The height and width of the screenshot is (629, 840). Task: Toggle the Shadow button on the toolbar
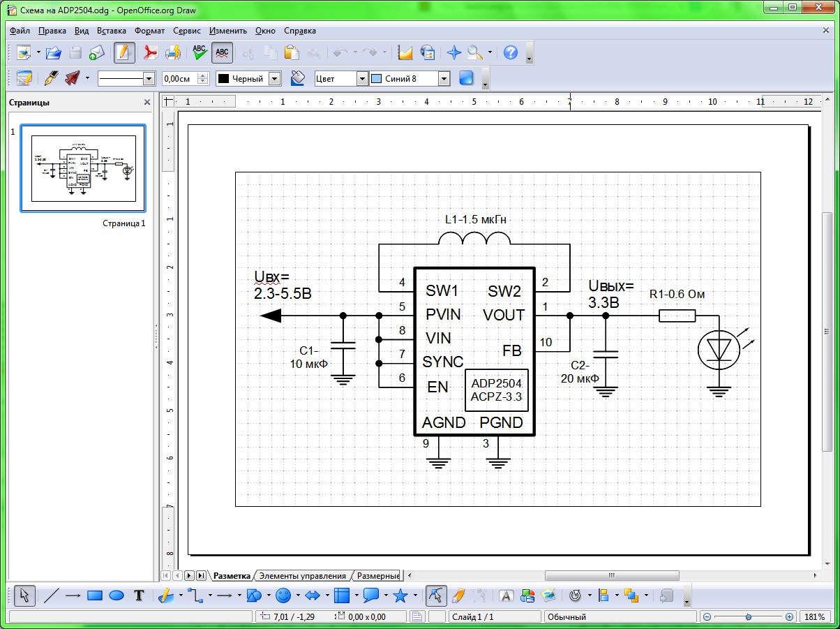coord(467,79)
